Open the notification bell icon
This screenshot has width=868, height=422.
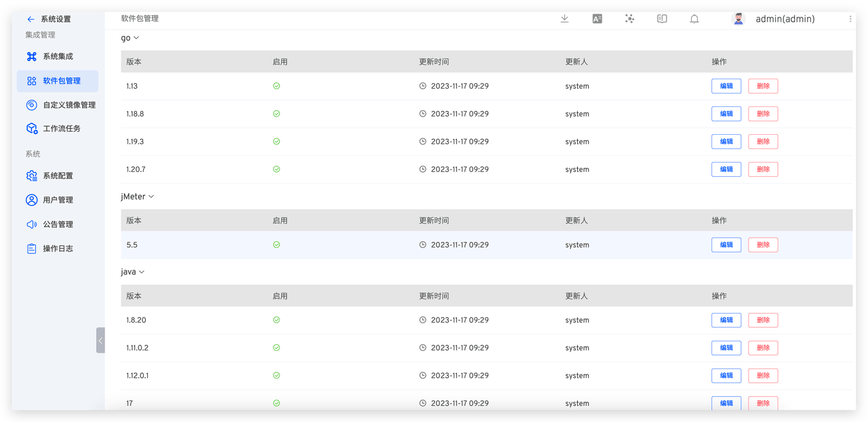694,19
